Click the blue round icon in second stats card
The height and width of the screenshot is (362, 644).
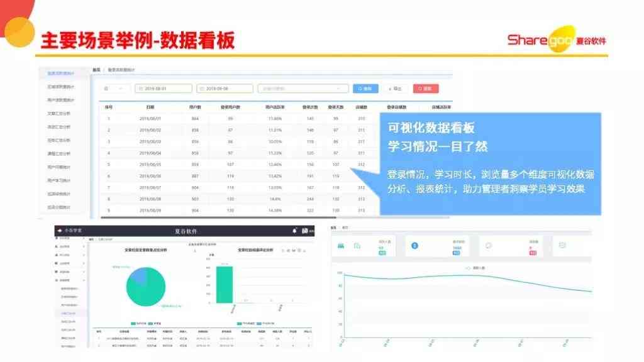[414, 246]
